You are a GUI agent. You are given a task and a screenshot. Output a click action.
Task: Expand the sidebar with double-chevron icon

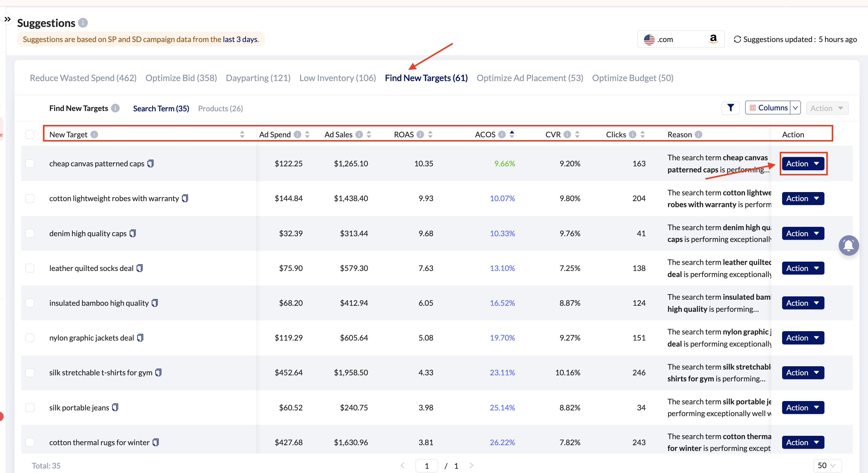click(8, 19)
